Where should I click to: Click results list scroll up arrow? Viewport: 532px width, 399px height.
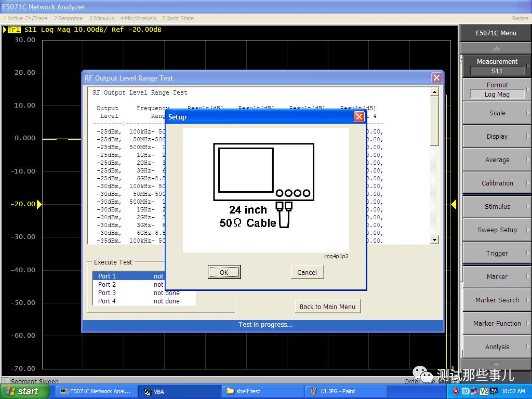434,92
